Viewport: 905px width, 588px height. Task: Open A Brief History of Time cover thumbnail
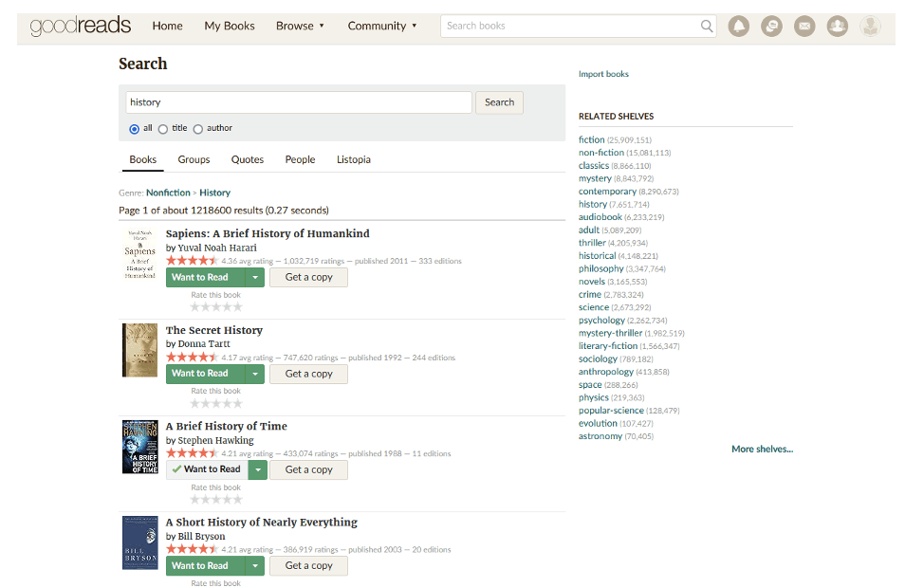tap(139, 447)
